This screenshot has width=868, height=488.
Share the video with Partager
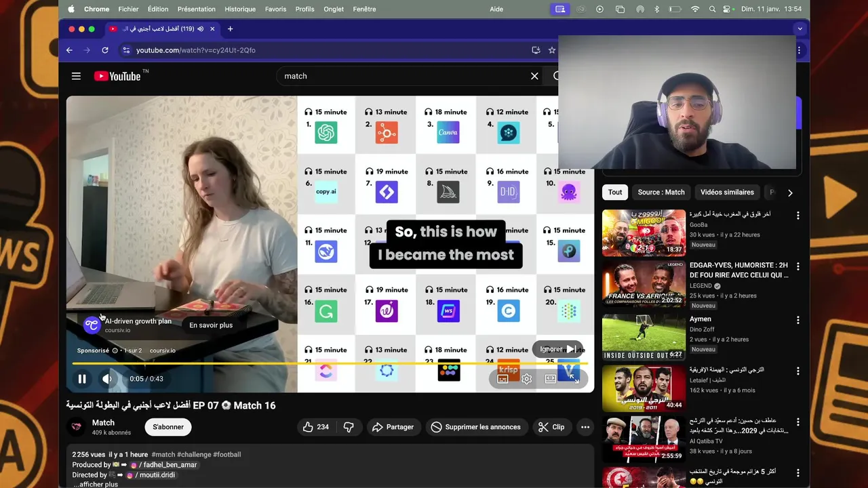pyautogui.click(x=393, y=427)
